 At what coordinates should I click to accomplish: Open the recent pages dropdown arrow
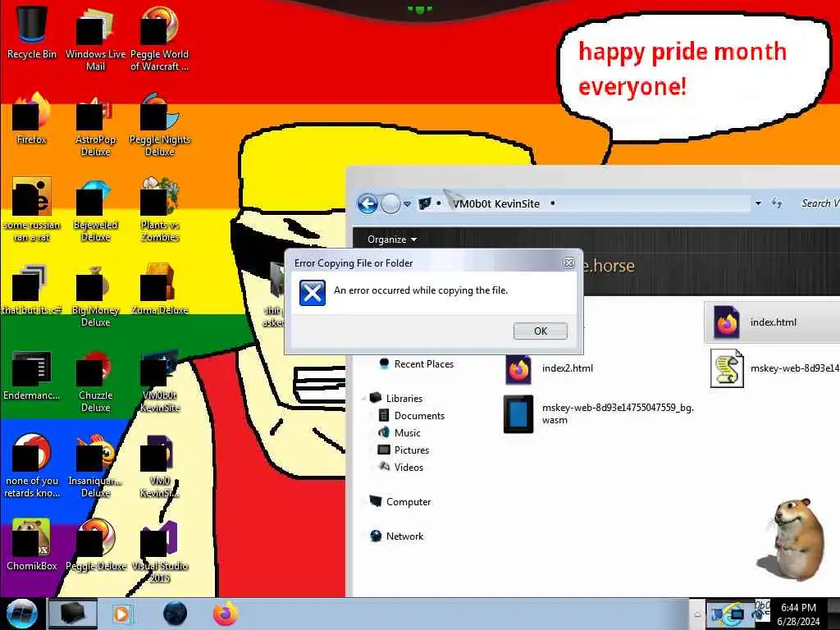click(x=407, y=204)
